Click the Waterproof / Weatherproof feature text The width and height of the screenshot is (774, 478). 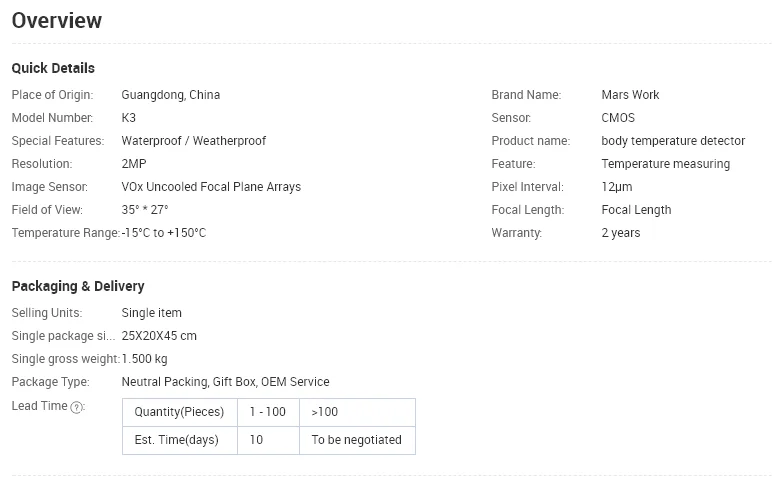pyautogui.click(x=193, y=141)
